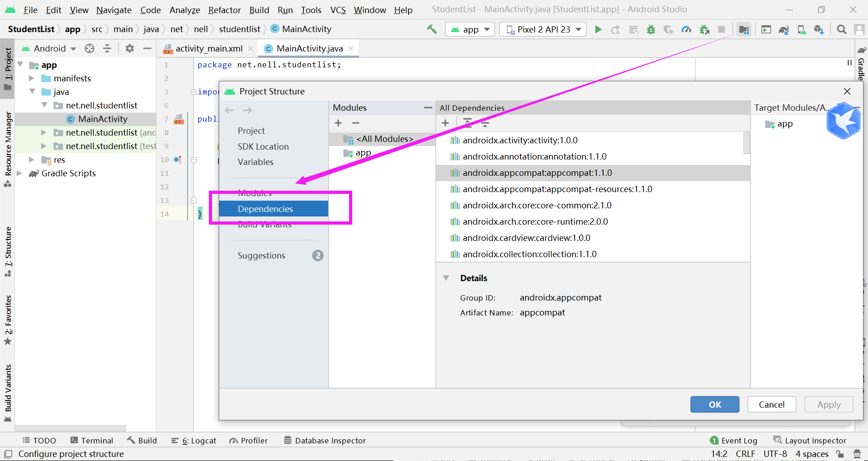Remove module minus icon
The width and height of the screenshot is (868, 461).
[x=356, y=123]
